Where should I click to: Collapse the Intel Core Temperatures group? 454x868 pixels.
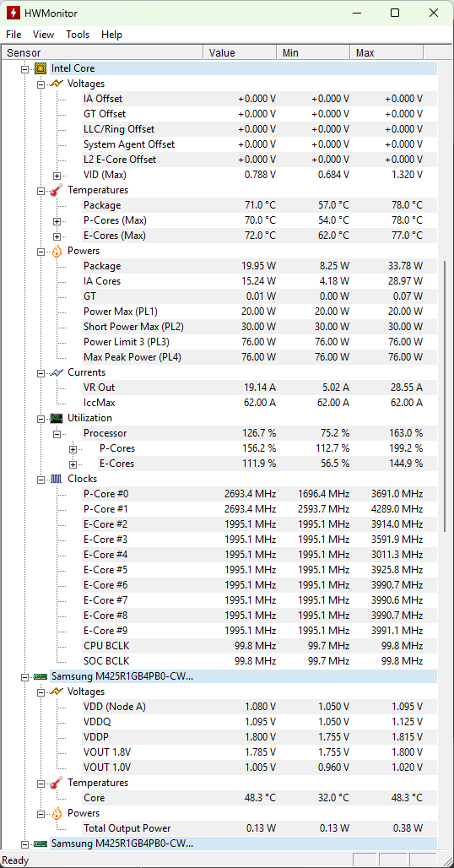41,191
